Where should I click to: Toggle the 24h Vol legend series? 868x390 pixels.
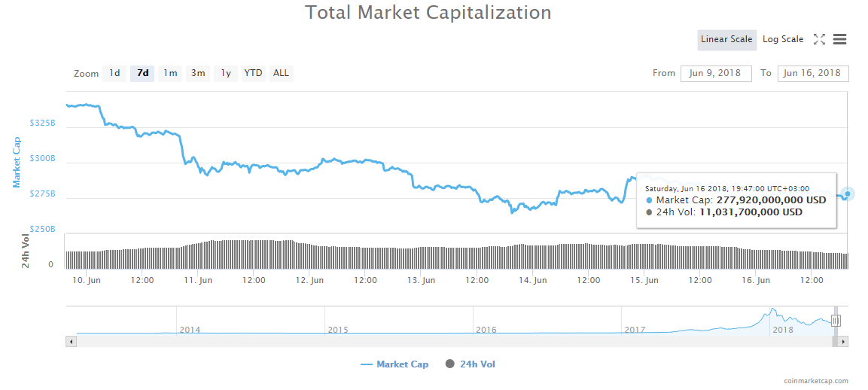tap(471, 364)
